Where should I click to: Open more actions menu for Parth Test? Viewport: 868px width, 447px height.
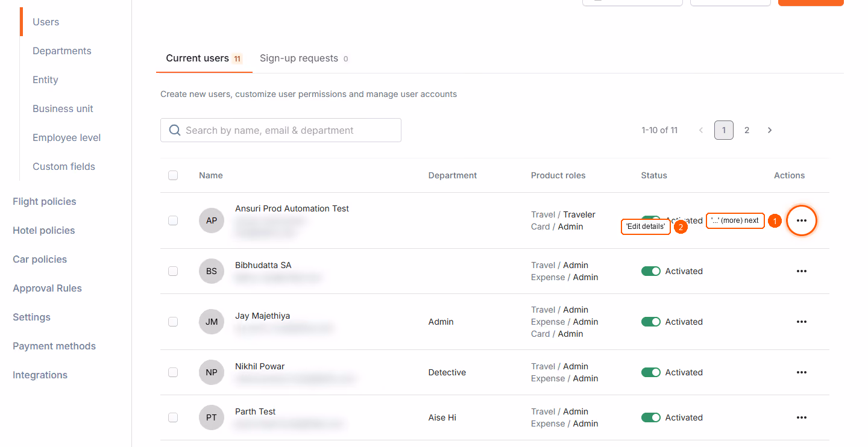click(x=801, y=417)
